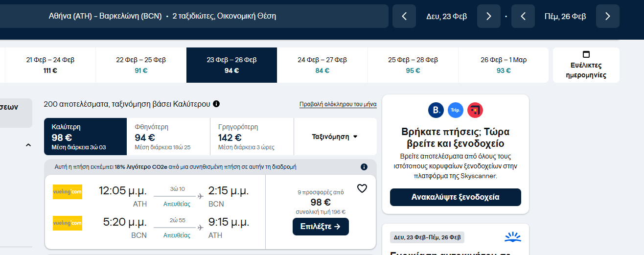This screenshot has width=644, height=255.
Task: Select the Φθηνότερη 94 € tab
Action: [168, 137]
